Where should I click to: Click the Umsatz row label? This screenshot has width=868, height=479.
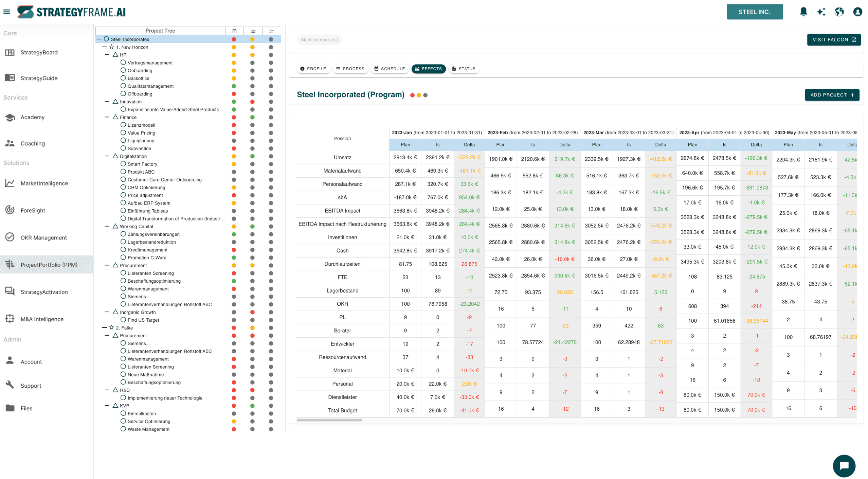point(342,157)
